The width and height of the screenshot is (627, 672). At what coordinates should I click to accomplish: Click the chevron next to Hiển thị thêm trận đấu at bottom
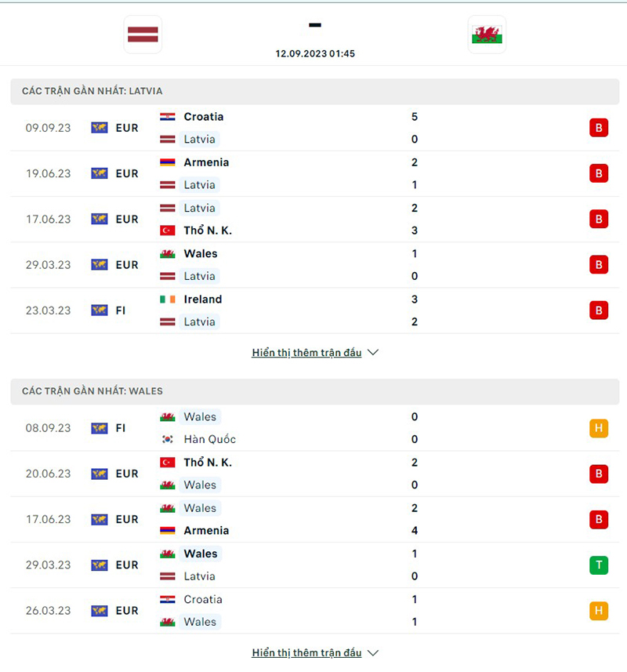click(x=373, y=652)
